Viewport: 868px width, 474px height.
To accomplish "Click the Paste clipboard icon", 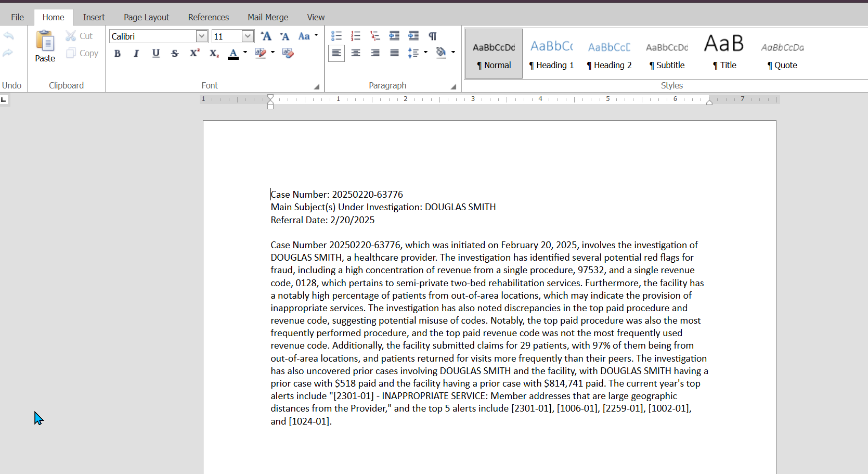I will (x=45, y=46).
